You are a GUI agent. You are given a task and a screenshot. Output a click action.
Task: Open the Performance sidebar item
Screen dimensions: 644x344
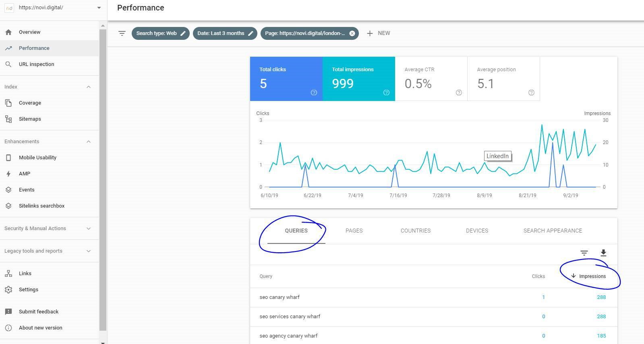coord(49,48)
